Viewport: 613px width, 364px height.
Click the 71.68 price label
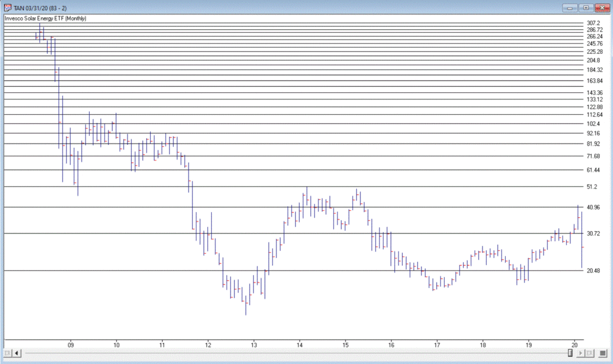593,156
